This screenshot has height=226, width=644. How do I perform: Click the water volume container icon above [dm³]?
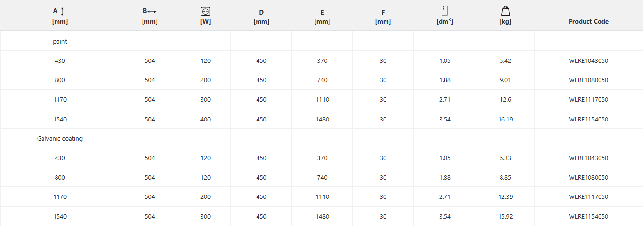tap(444, 11)
